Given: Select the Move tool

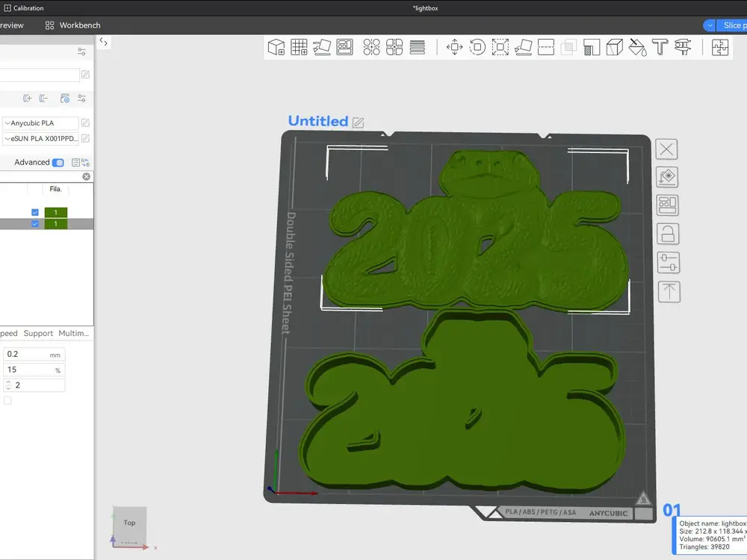Looking at the screenshot, I should [454, 47].
